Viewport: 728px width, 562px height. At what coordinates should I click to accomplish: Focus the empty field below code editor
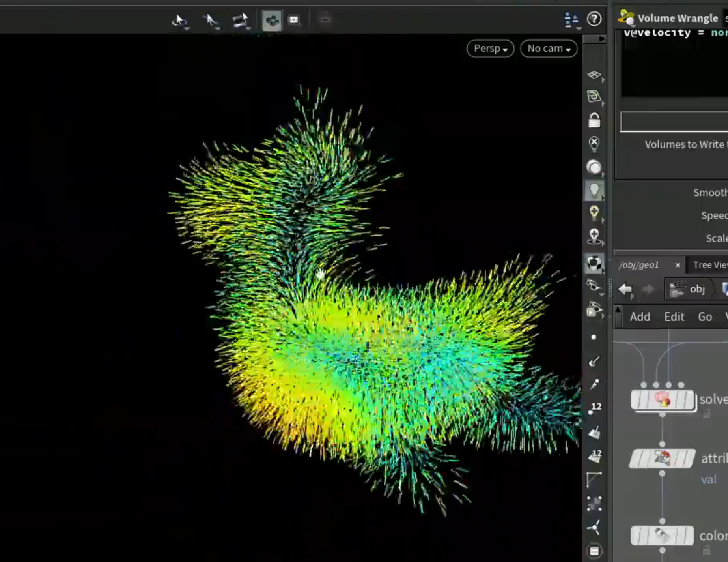[x=674, y=122]
